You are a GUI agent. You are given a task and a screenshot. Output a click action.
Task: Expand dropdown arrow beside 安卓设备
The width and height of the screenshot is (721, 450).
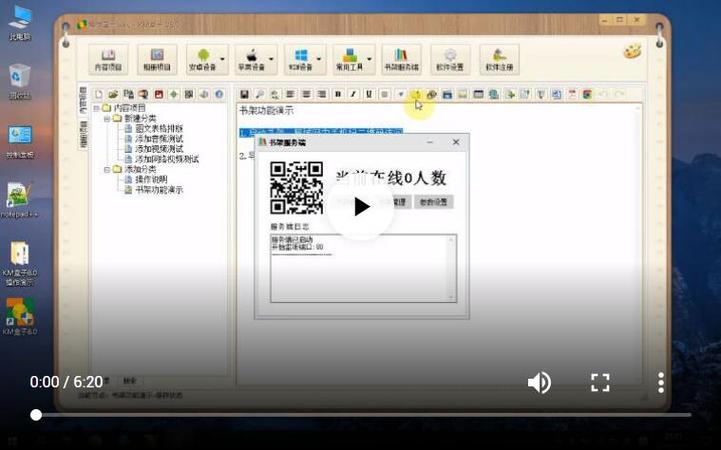(223, 59)
